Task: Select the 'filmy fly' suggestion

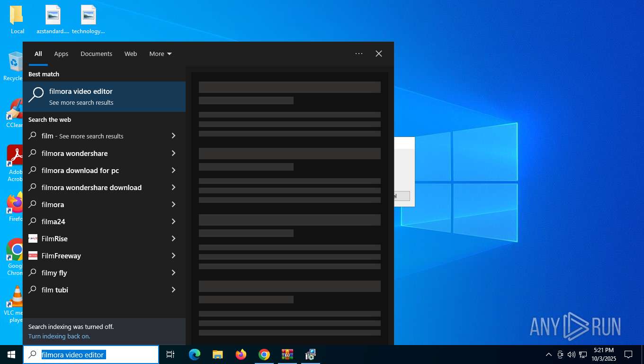Action: pyautogui.click(x=95, y=273)
